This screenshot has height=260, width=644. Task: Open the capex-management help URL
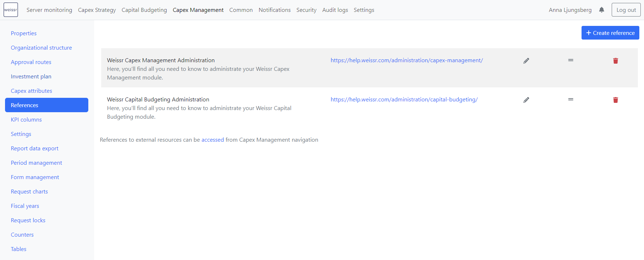click(x=407, y=60)
